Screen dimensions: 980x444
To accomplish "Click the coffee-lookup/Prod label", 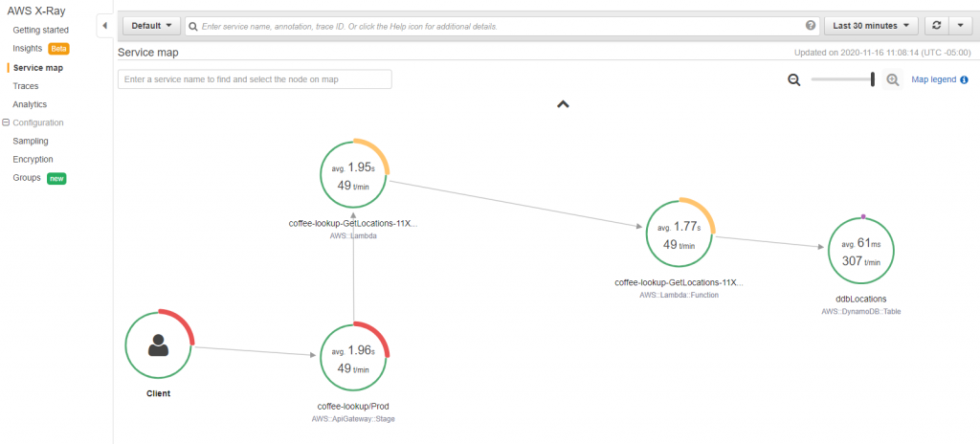I will pyautogui.click(x=353, y=407).
